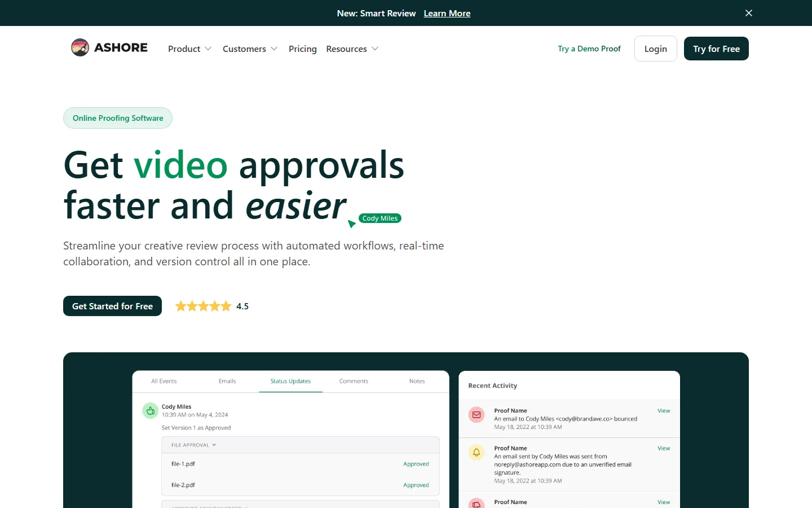
Task: Click the file-1.pdf row name
Action: (183, 464)
